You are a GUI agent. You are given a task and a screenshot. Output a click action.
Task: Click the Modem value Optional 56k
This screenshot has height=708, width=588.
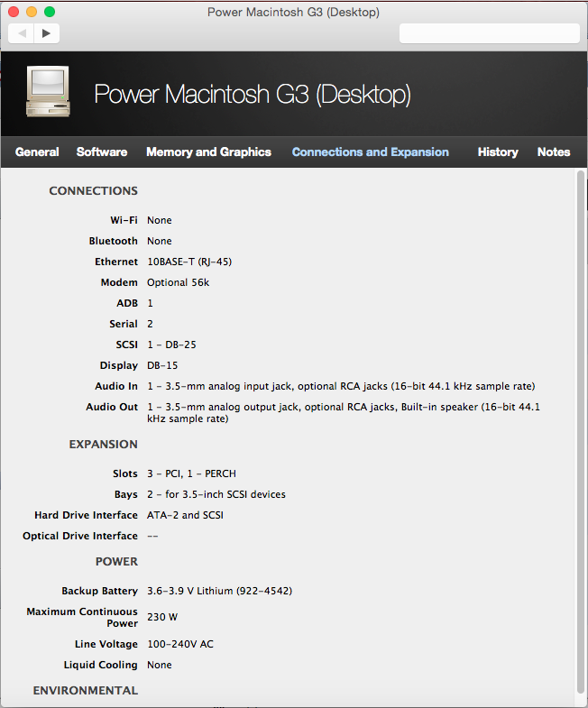tap(179, 282)
